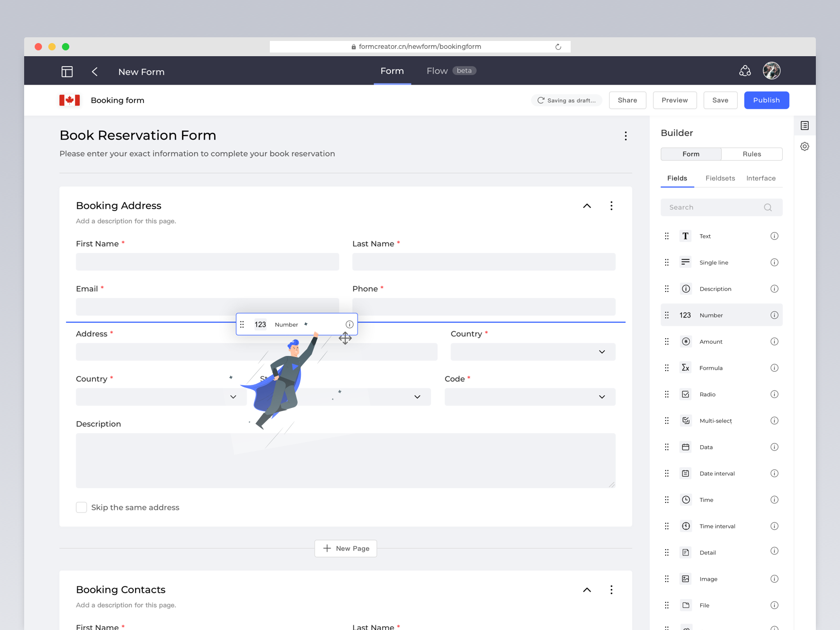The width and height of the screenshot is (840, 630).
Task: Click the Formula field icon
Action: pos(686,367)
